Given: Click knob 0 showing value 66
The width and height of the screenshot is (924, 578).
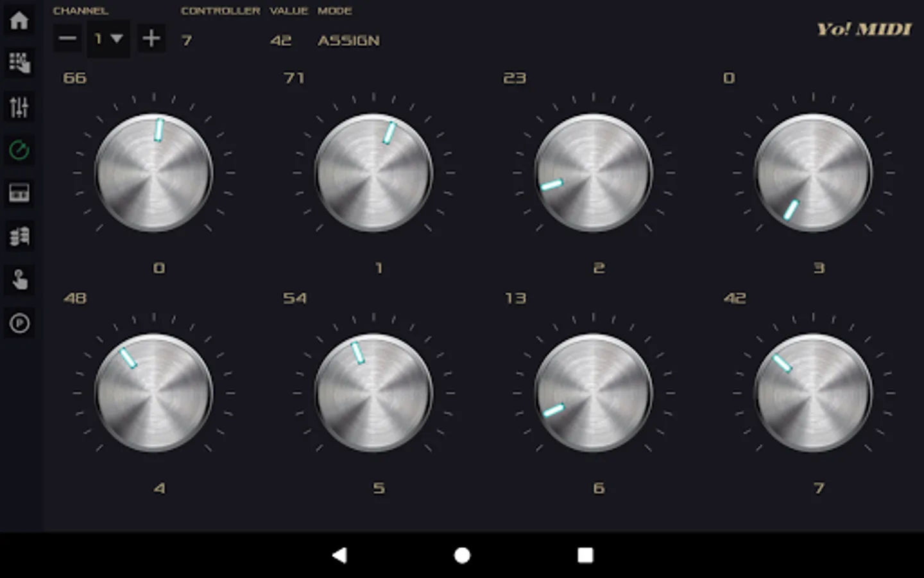Looking at the screenshot, I should [154, 173].
